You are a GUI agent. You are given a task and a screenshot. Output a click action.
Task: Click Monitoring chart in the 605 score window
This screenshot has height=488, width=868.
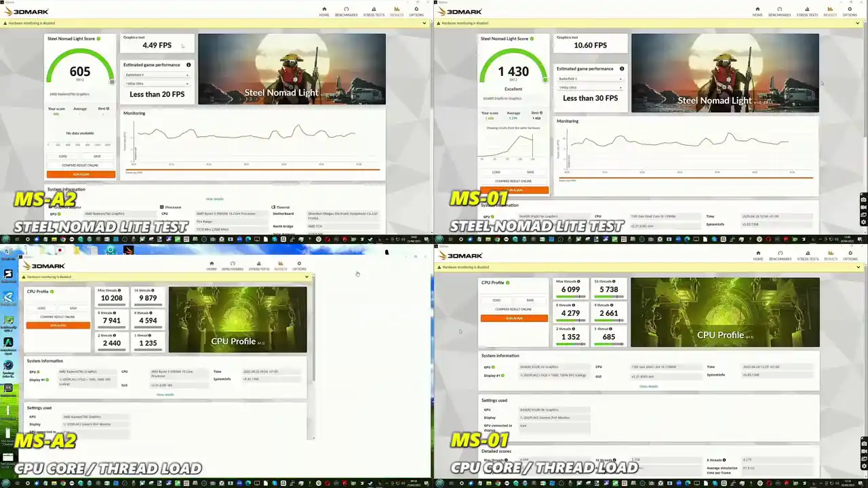[x=254, y=144]
